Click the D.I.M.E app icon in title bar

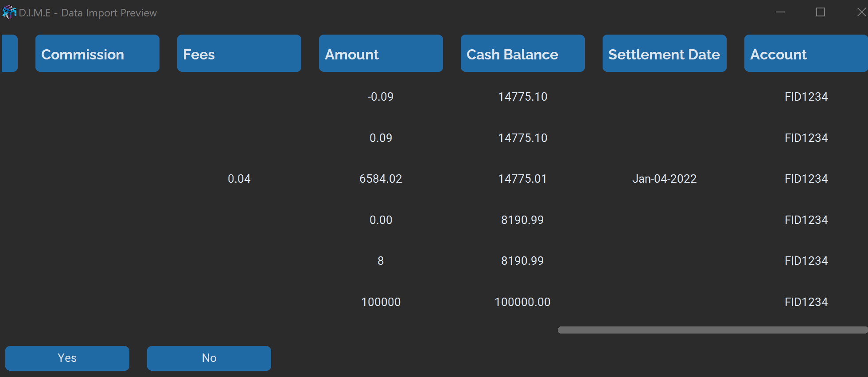[9, 12]
